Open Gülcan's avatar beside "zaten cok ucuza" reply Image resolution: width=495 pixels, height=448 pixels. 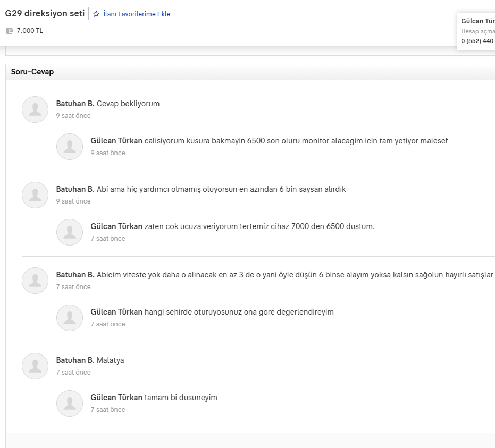coord(70,232)
